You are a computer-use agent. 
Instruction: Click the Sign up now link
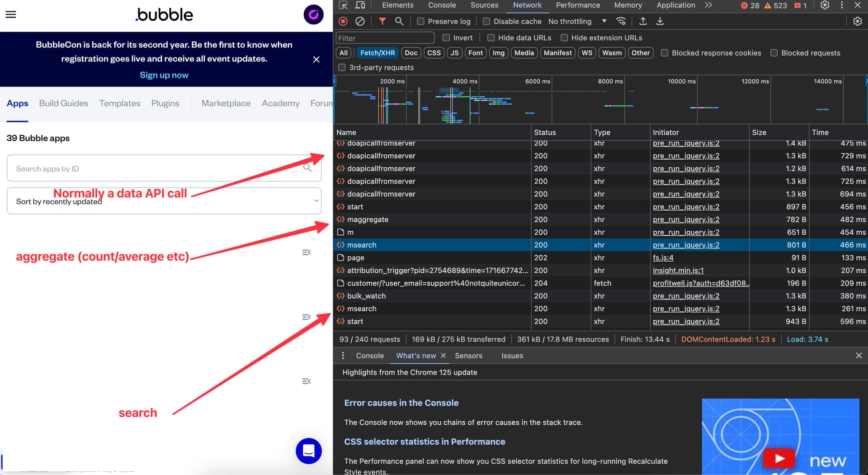[164, 75]
